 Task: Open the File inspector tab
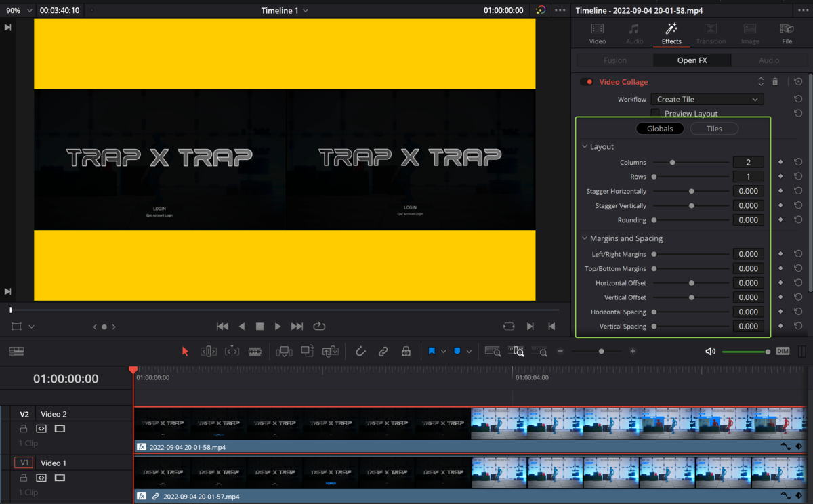click(x=787, y=34)
